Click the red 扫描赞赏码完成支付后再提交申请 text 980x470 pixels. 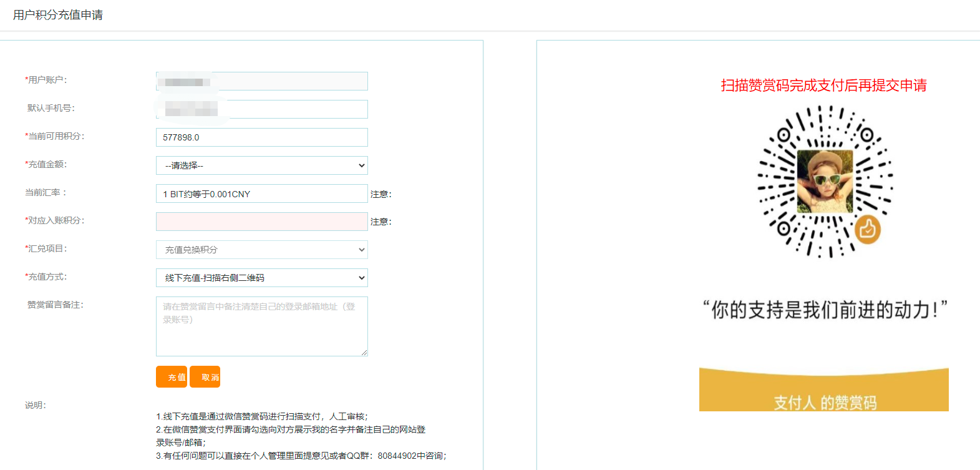(x=824, y=86)
